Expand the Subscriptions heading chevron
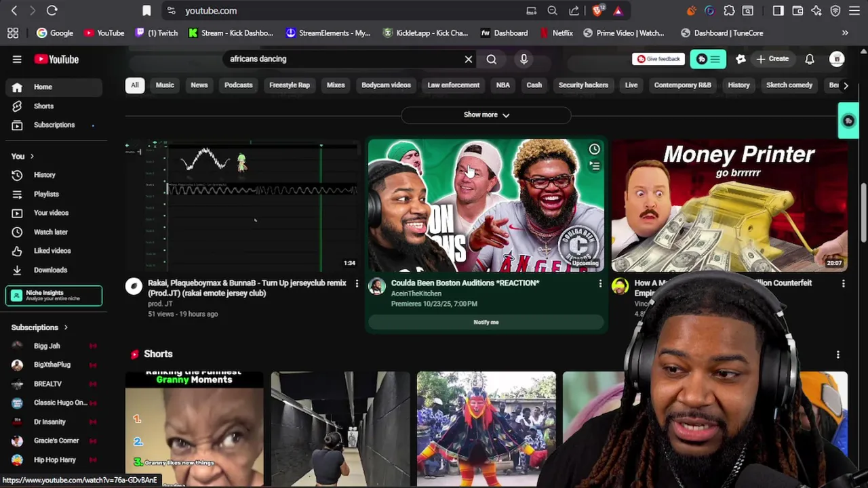This screenshot has width=868, height=488. (66, 327)
